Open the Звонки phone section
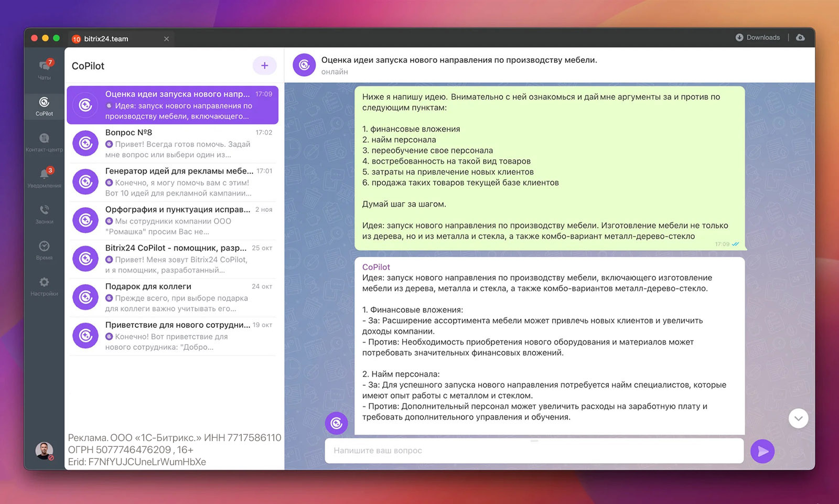The width and height of the screenshot is (839, 504). 45,214
